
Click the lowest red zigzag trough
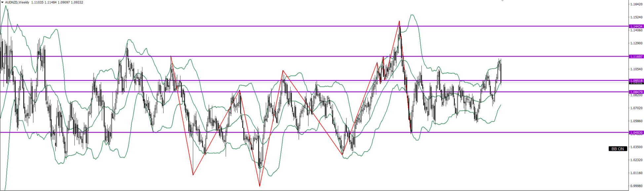pyautogui.click(x=260, y=186)
